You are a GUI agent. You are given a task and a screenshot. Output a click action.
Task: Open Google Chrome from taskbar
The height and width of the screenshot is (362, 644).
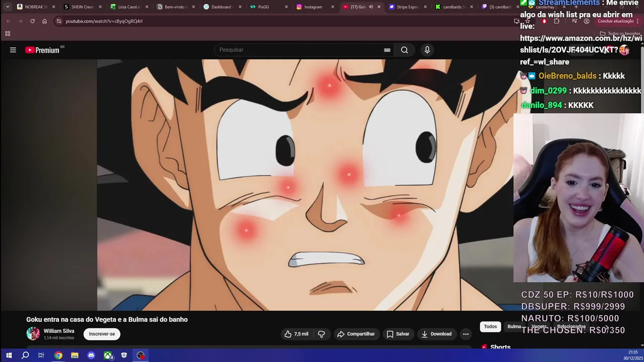coord(58,355)
